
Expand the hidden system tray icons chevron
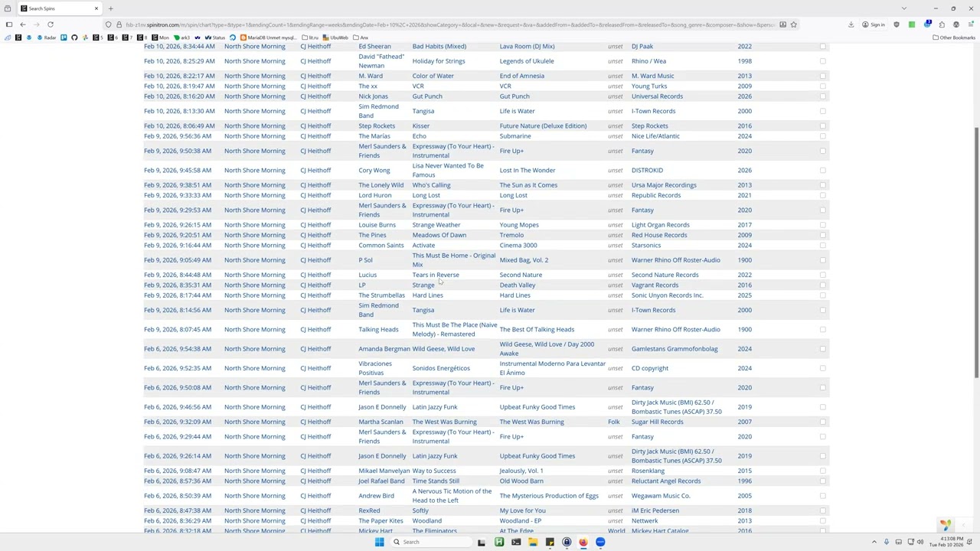pyautogui.click(x=874, y=542)
